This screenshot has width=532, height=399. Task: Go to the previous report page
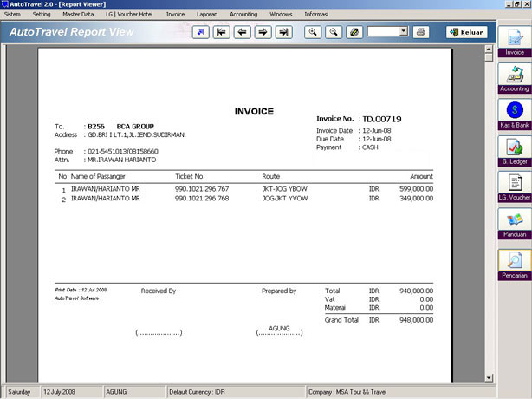[x=243, y=32]
